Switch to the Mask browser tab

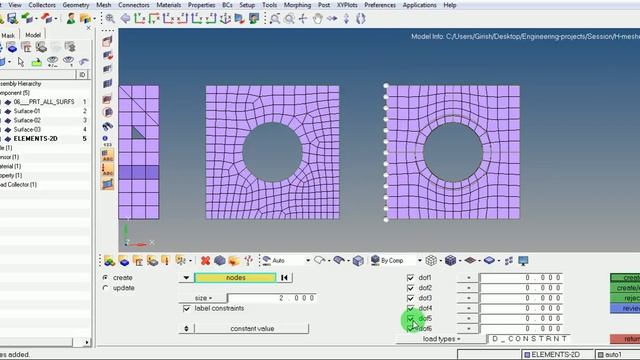(x=8, y=35)
